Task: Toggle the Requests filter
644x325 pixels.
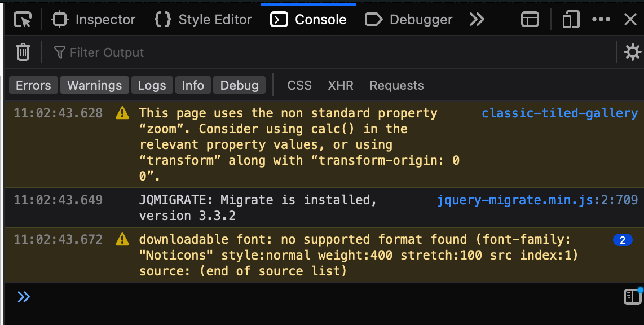Action: (x=396, y=85)
